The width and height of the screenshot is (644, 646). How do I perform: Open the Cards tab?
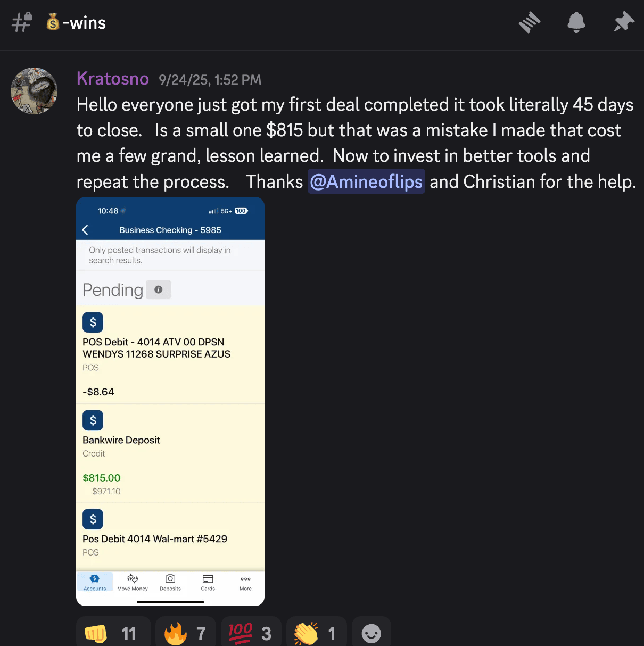click(x=208, y=582)
